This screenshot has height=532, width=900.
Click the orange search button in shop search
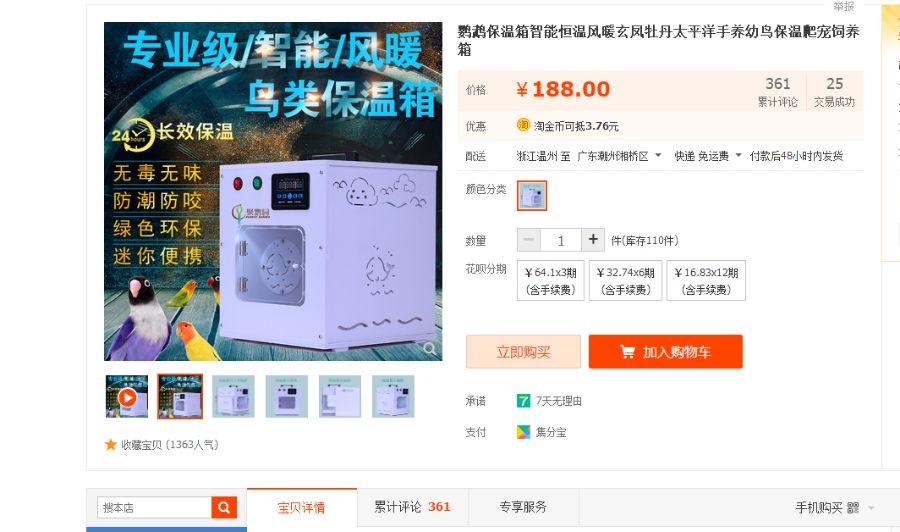tap(224, 507)
